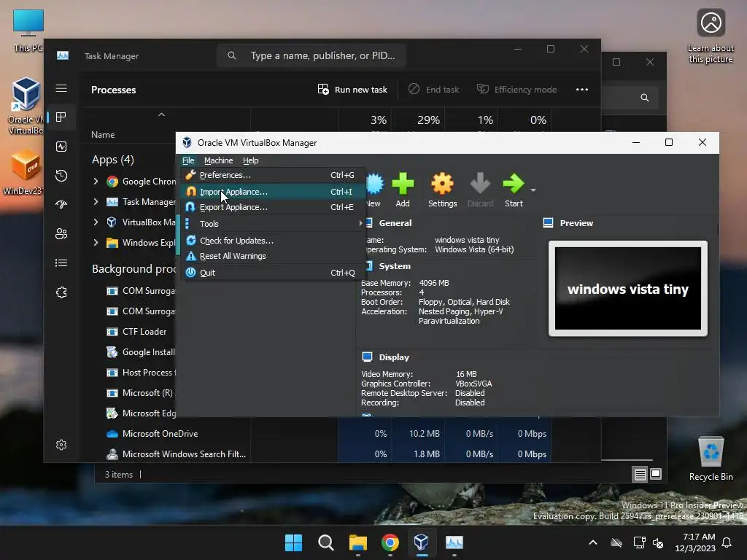Screen dimensions: 747x560
Task: Click Add machine toolbar icon in VirtualBox
Action: (403, 190)
